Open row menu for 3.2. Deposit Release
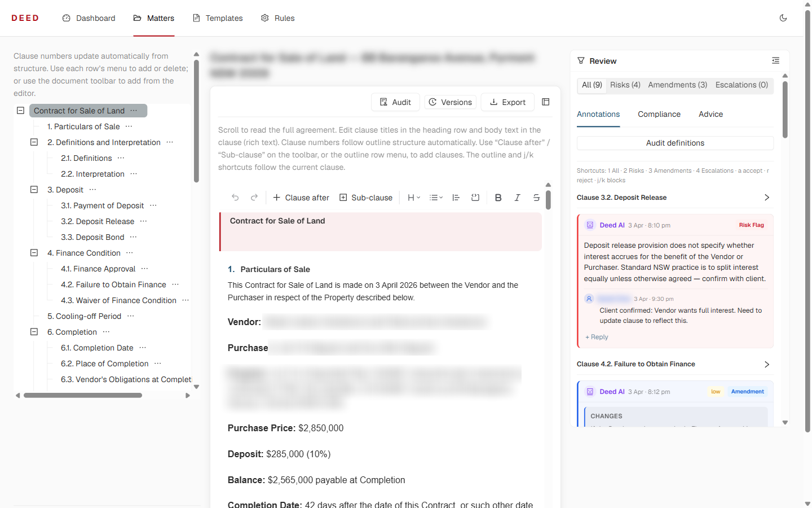Viewport: 812px width, 508px height. [143, 221]
